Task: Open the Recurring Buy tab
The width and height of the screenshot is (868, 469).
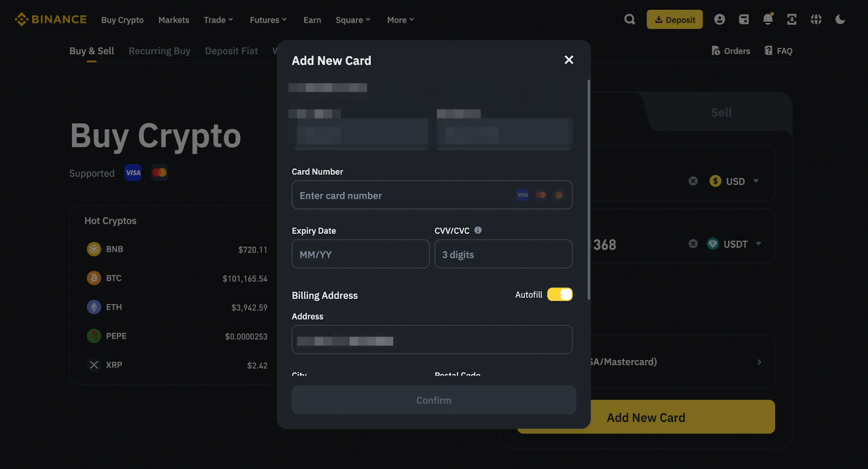Action: (x=159, y=50)
